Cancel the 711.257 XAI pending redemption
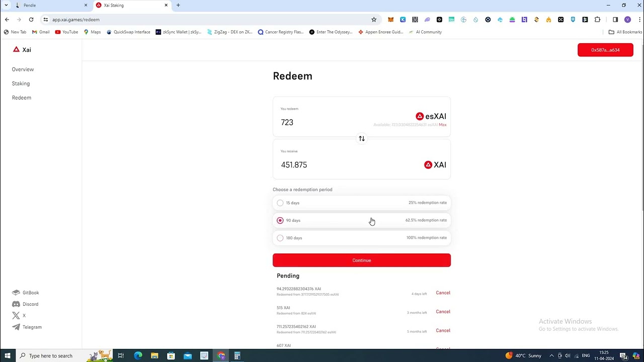 (443, 330)
